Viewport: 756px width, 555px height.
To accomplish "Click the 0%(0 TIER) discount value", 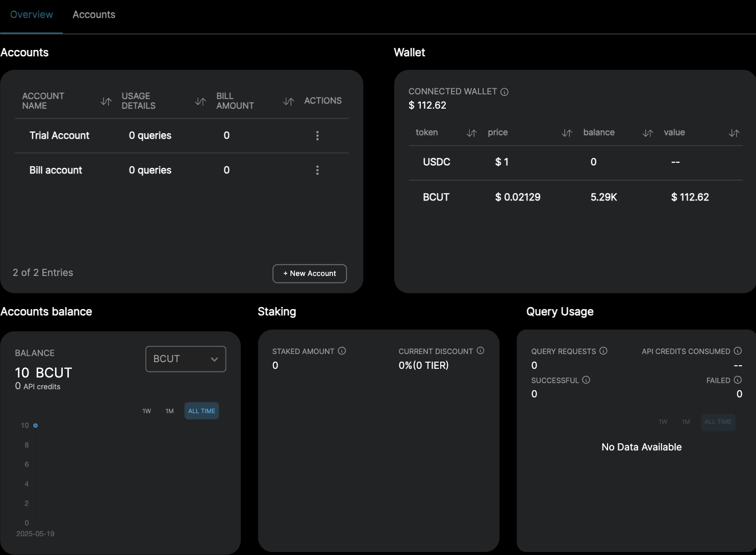I will point(423,366).
